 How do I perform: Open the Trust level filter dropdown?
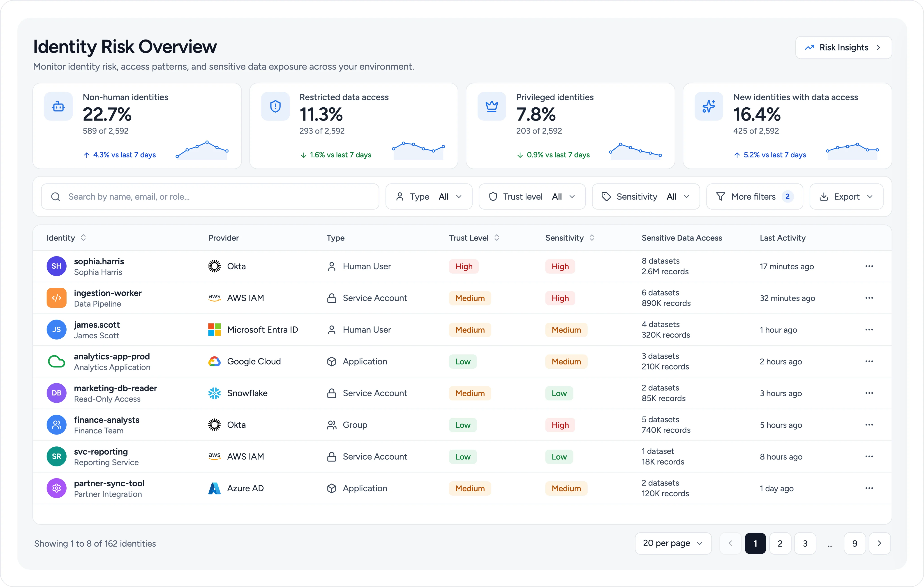pos(532,197)
